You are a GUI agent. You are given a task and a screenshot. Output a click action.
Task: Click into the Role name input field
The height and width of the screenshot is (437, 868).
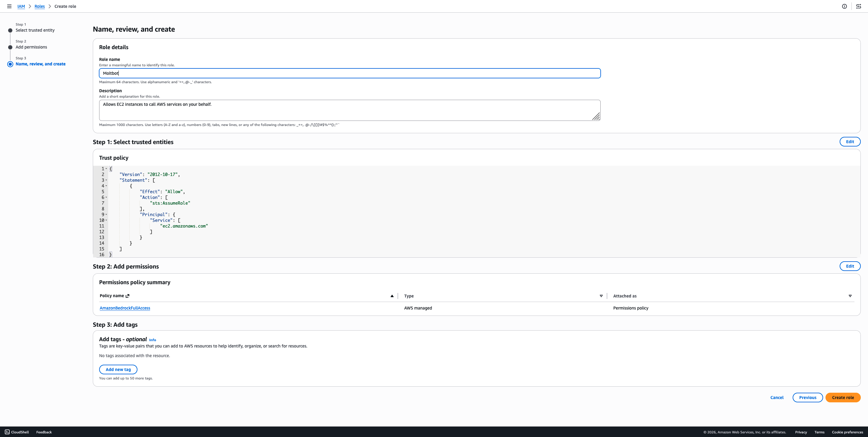pyautogui.click(x=349, y=73)
